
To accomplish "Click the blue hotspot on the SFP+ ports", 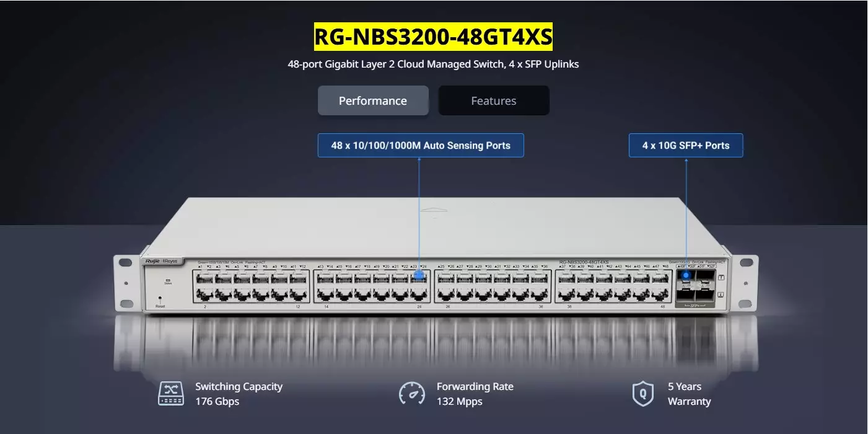I will pyautogui.click(x=686, y=275).
